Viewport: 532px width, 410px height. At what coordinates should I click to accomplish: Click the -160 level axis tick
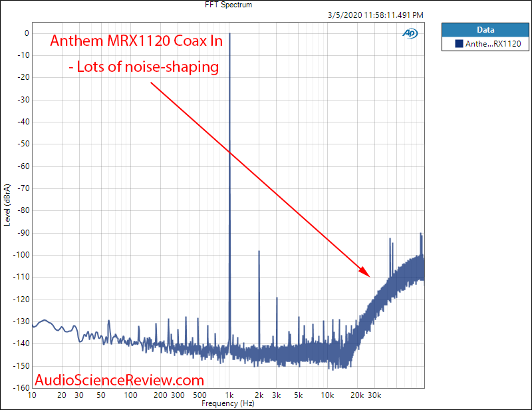(21, 387)
